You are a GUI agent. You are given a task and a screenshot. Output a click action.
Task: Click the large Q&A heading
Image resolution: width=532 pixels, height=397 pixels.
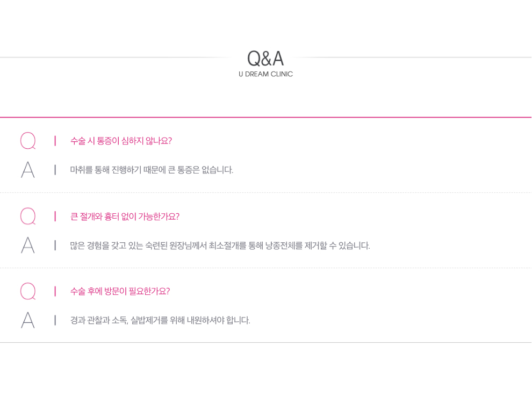pyautogui.click(x=265, y=59)
